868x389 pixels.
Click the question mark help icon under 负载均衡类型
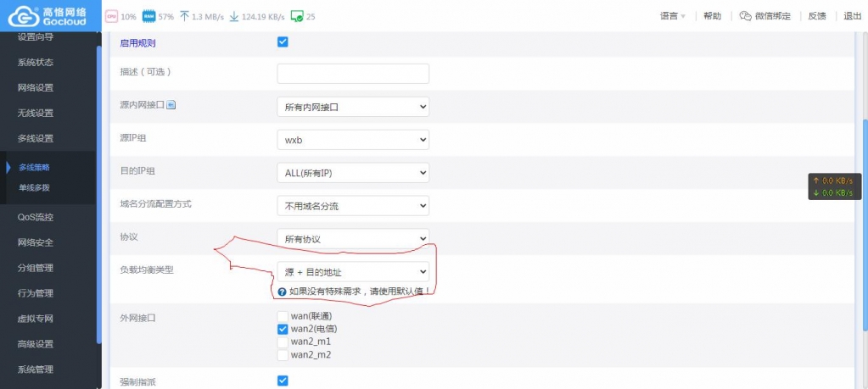[x=283, y=292]
